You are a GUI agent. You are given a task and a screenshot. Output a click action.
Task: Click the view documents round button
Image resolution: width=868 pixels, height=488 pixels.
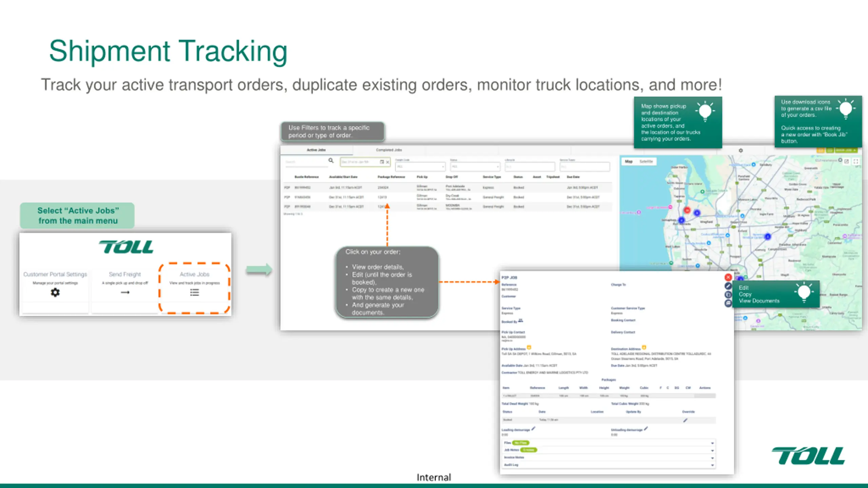coord(728,303)
